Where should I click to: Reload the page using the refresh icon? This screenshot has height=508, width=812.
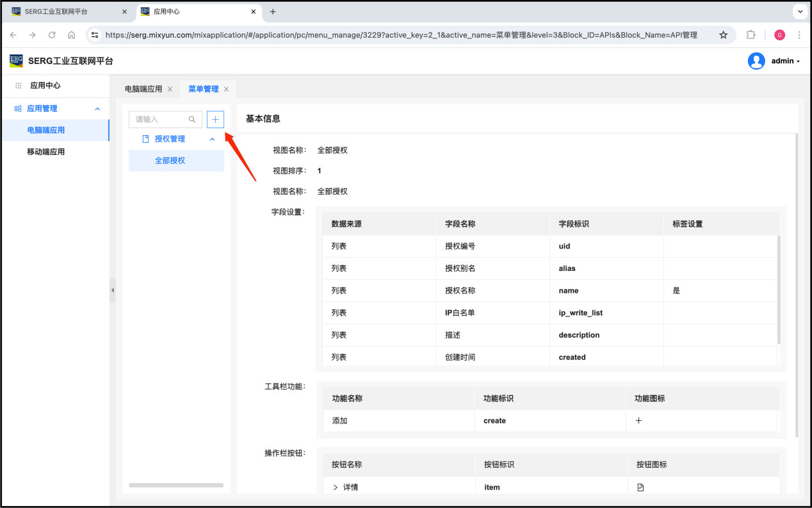52,35
